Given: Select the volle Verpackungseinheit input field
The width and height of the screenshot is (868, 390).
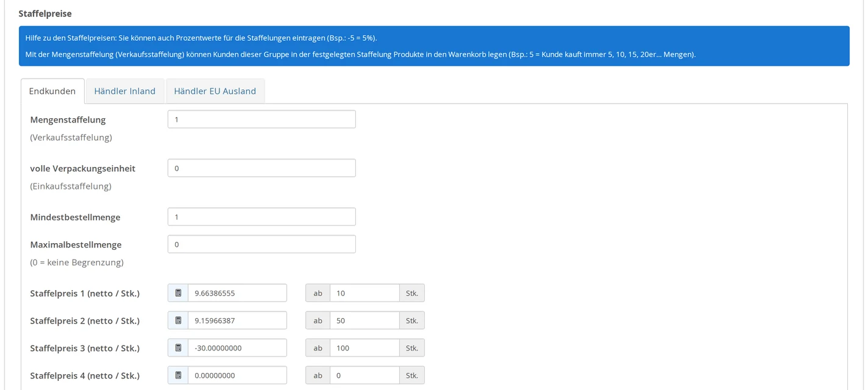Looking at the screenshot, I should coord(261,168).
